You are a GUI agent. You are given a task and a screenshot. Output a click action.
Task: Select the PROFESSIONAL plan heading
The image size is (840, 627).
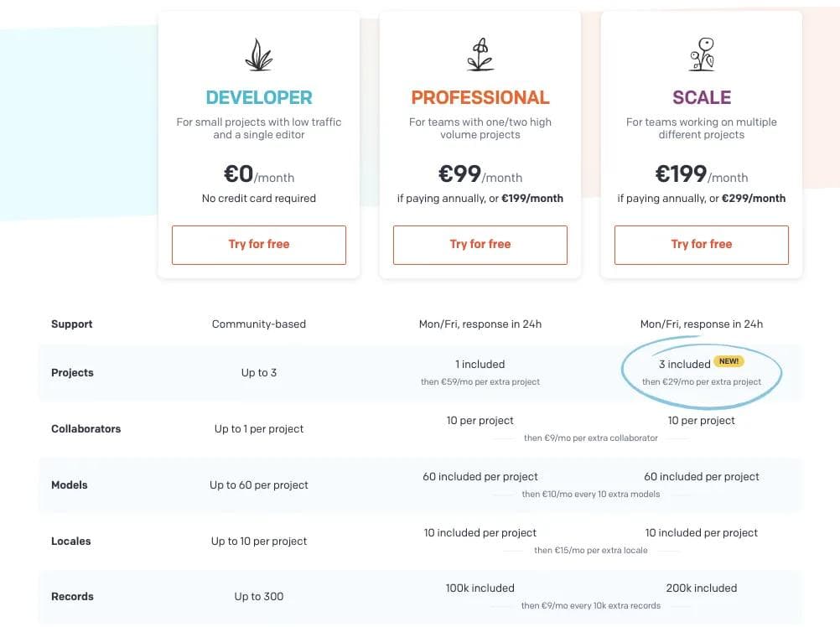(x=480, y=97)
